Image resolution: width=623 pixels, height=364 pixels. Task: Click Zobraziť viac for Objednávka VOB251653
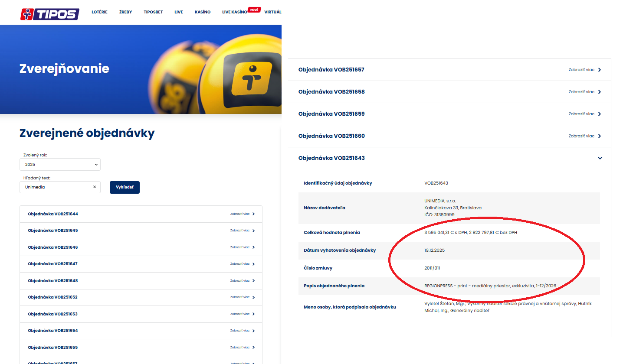pyautogui.click(x=240, y=314)
